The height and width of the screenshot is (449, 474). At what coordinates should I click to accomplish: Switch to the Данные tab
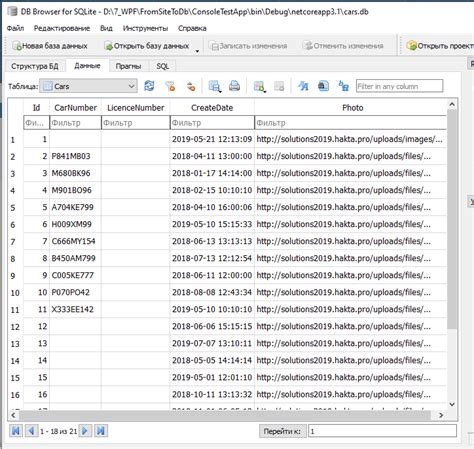[87, 66]
